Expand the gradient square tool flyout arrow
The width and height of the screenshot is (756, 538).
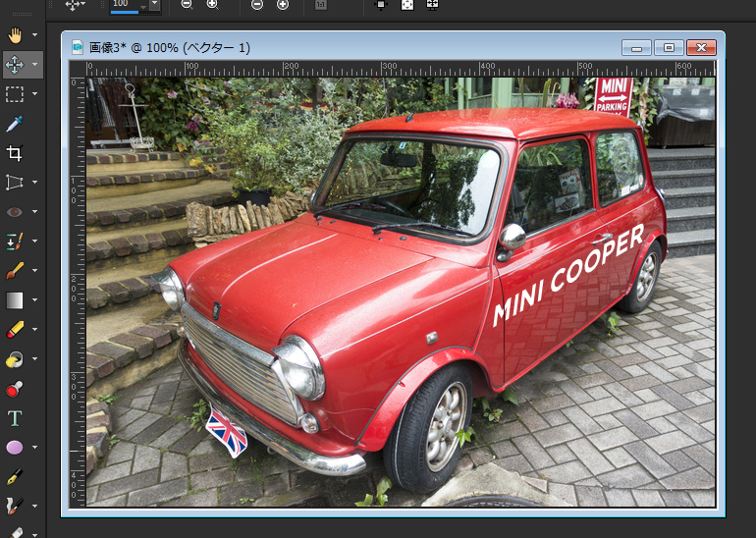34,300
